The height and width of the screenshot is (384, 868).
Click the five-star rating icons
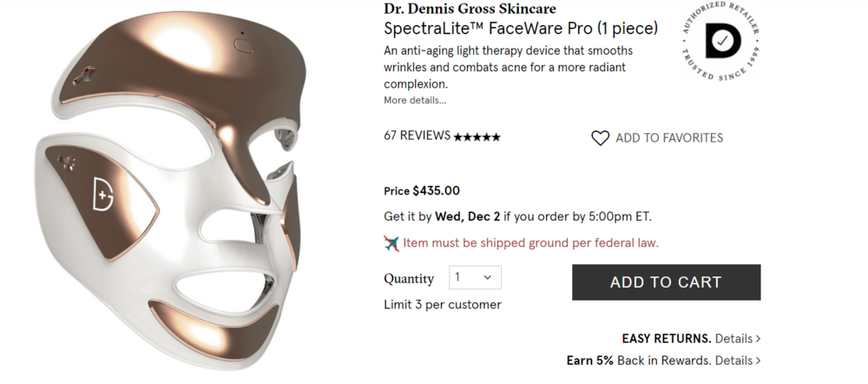pos(477,137)
